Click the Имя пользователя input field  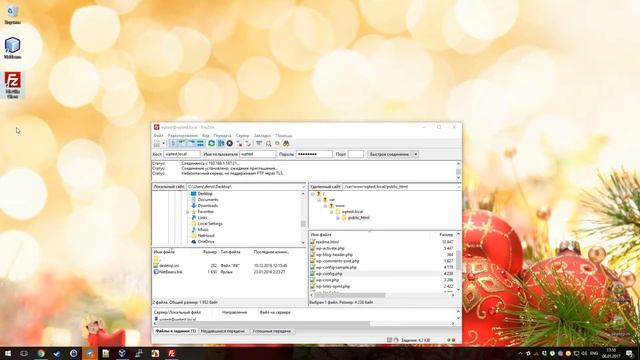tap(257, 154)
